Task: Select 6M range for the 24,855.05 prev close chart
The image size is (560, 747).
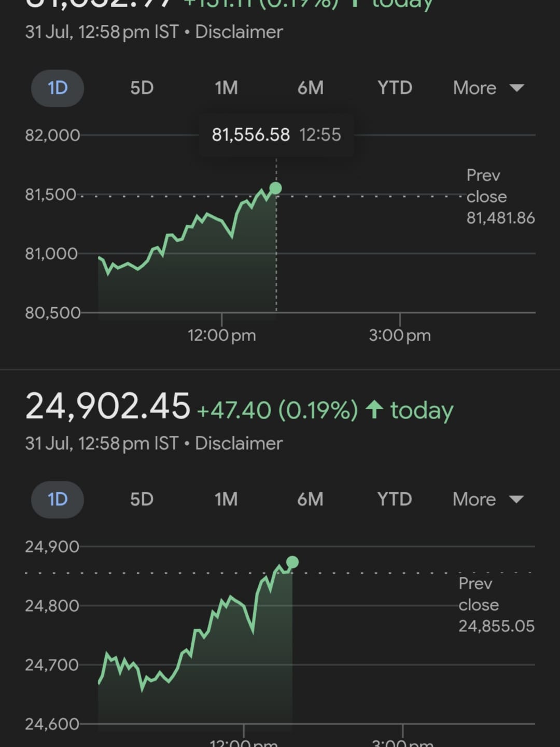Action: pyautogui.click(x=310, y=499)
